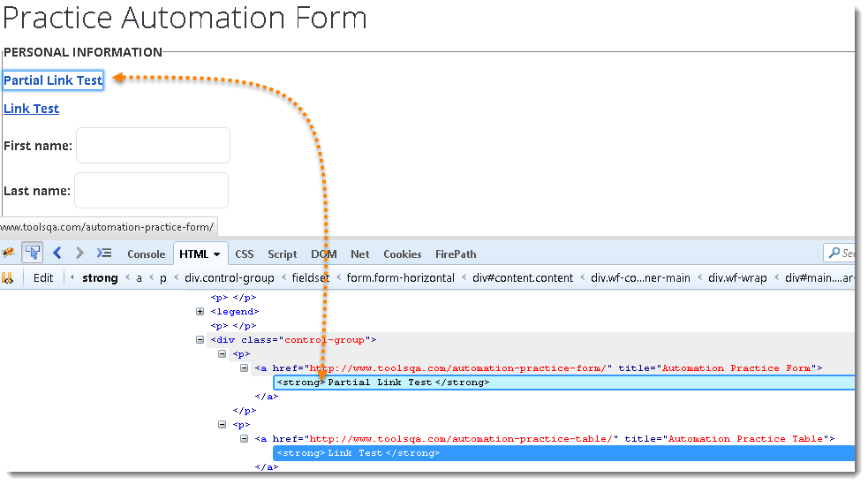Click the automation-practice-form href value

tap(457, 368)
